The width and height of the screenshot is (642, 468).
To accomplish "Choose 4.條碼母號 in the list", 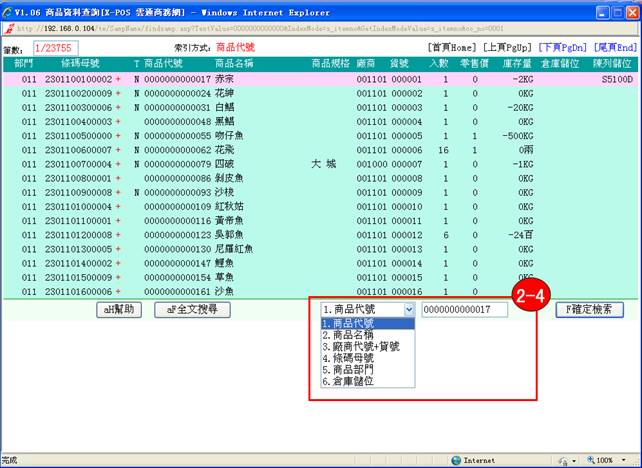I will 348,358.
